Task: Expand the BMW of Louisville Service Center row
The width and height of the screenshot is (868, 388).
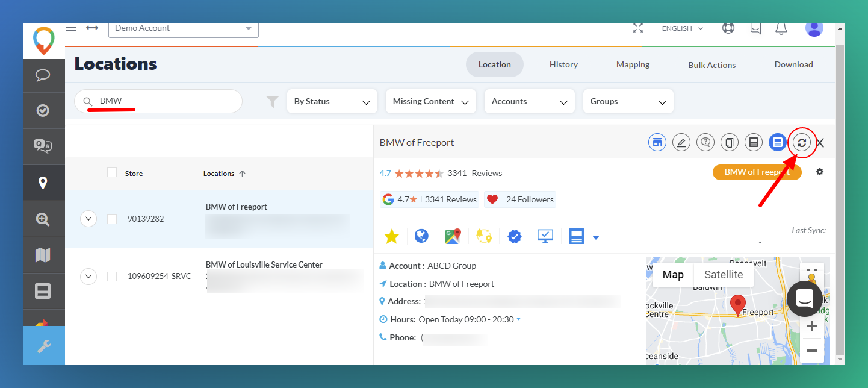Action: coord(88,277)
